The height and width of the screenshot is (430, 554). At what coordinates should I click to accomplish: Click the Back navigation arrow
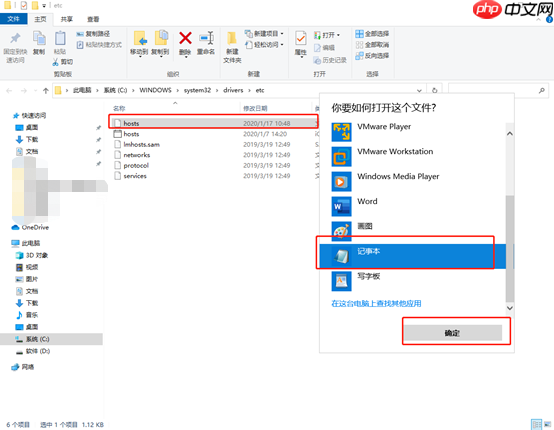[9, 91]
